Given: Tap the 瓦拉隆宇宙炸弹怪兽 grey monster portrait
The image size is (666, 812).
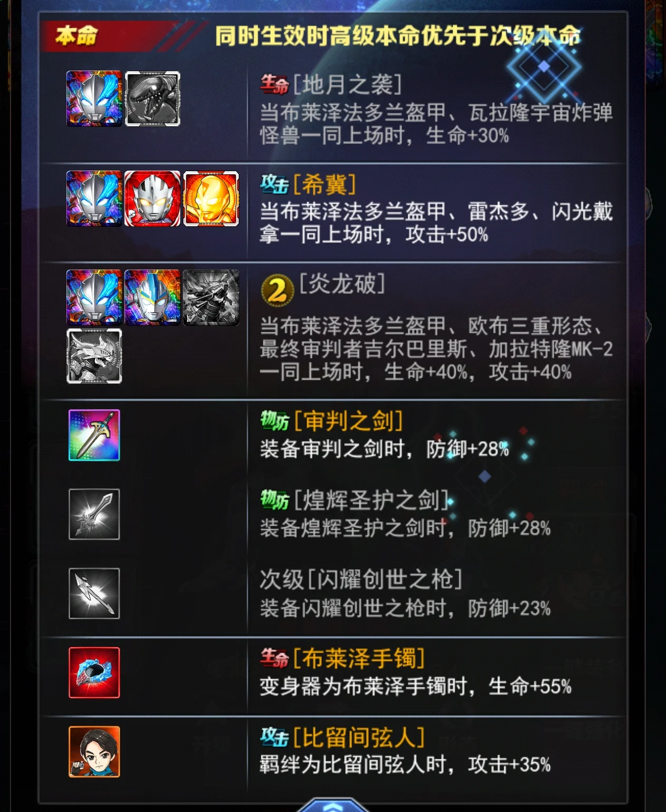Looking at the screenshot, I should tap(153, 99).
